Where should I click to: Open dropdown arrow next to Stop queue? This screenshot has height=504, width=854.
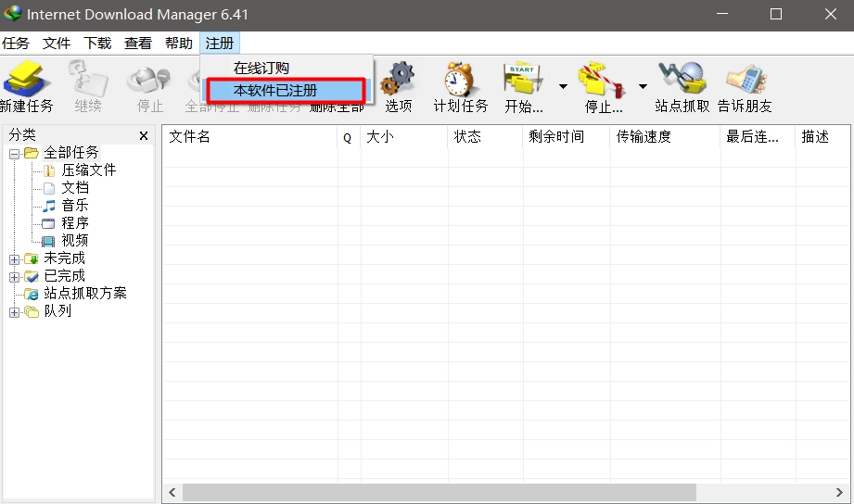[x=643, y=86]
